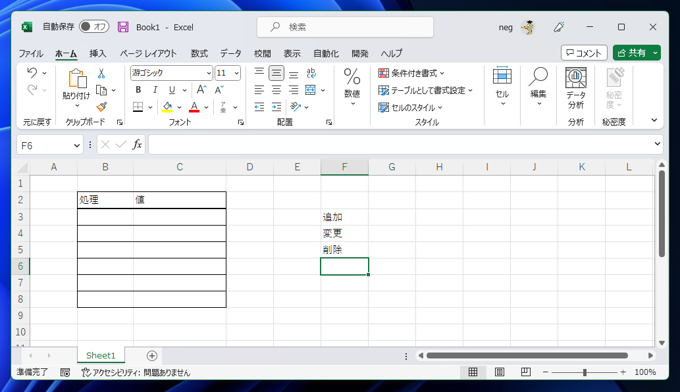Toggle Bold formatting
680x392 pixels.
[138, 90]
